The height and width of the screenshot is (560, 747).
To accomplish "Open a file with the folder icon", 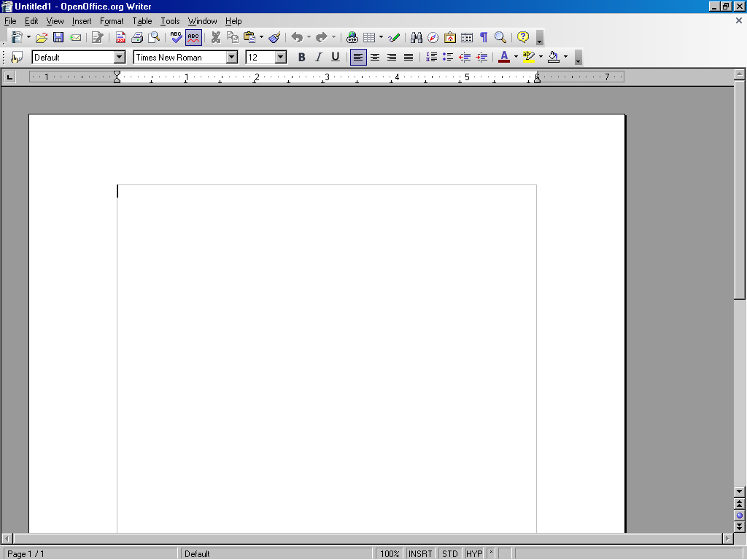I will pos(42,37).
